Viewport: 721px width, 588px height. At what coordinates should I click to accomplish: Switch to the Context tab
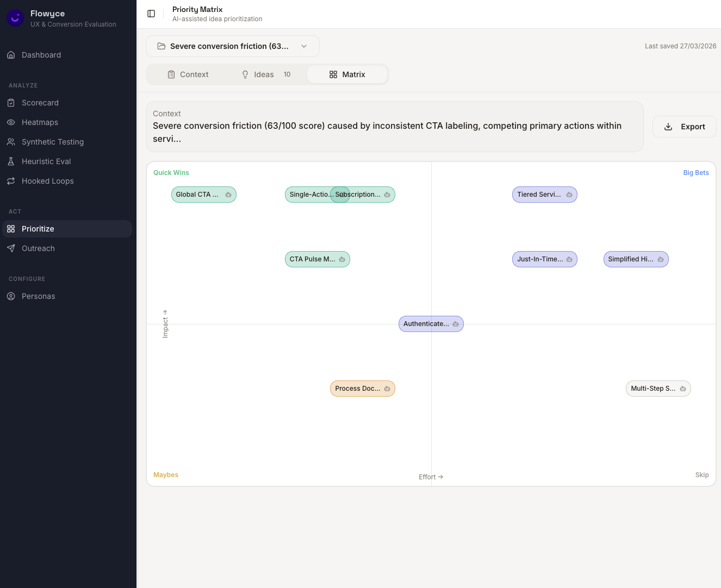188,74
